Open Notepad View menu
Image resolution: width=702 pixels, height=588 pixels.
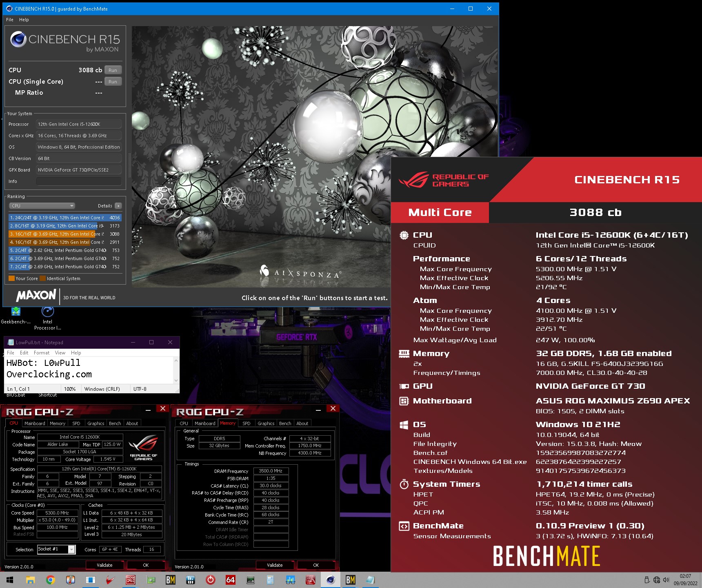pos(60,353)
